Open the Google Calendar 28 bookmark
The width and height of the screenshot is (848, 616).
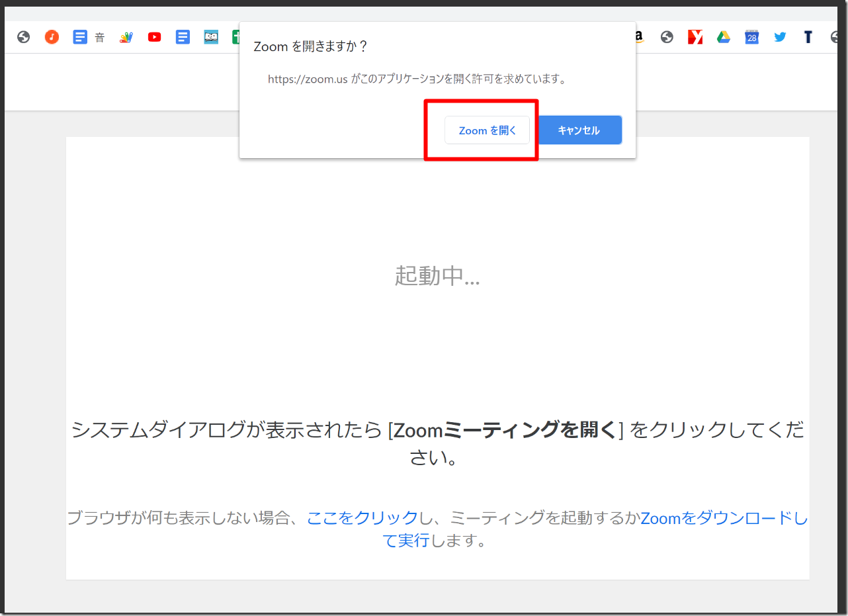pyautogui.click(x=751, y=37)
